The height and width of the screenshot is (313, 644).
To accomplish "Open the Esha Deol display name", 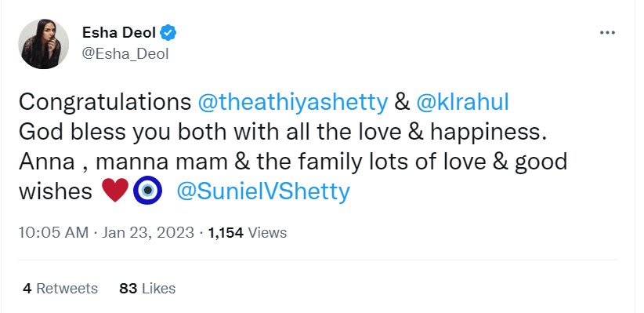I will click(x=119, y=32).
